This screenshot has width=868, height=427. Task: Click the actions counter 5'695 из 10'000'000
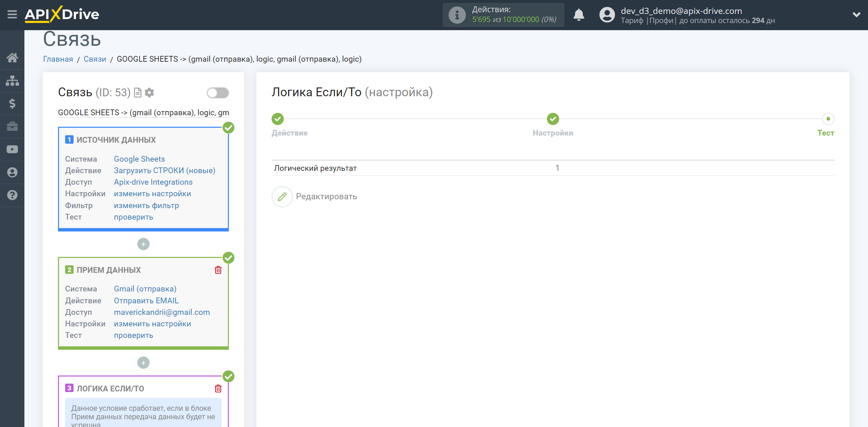point(514,20)
